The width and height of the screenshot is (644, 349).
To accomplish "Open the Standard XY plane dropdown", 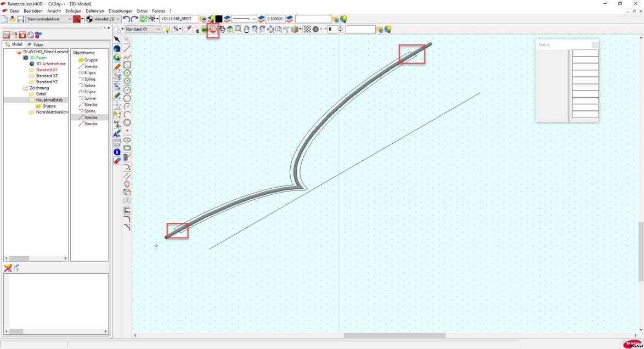I will pyautogui.click(x=142, y=29).
